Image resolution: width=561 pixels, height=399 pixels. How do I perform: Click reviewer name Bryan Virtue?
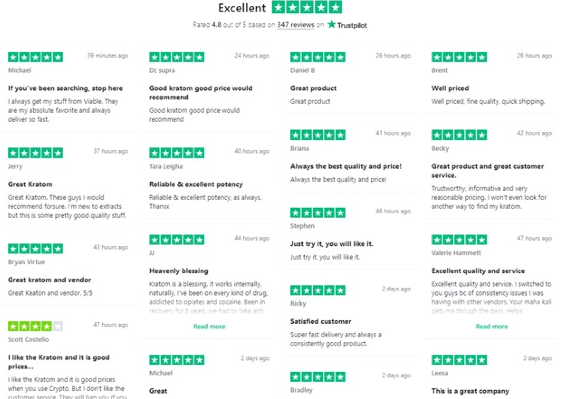(26, 262)
